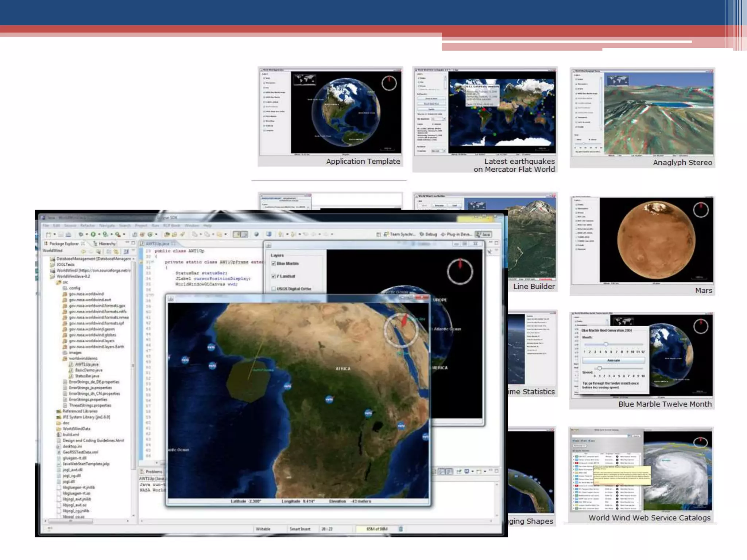Image resolution: width=747 pixels, height=560 pixels.
Task: Toggle the i³ Landsat layer checkbox
Action: point(274,276)
